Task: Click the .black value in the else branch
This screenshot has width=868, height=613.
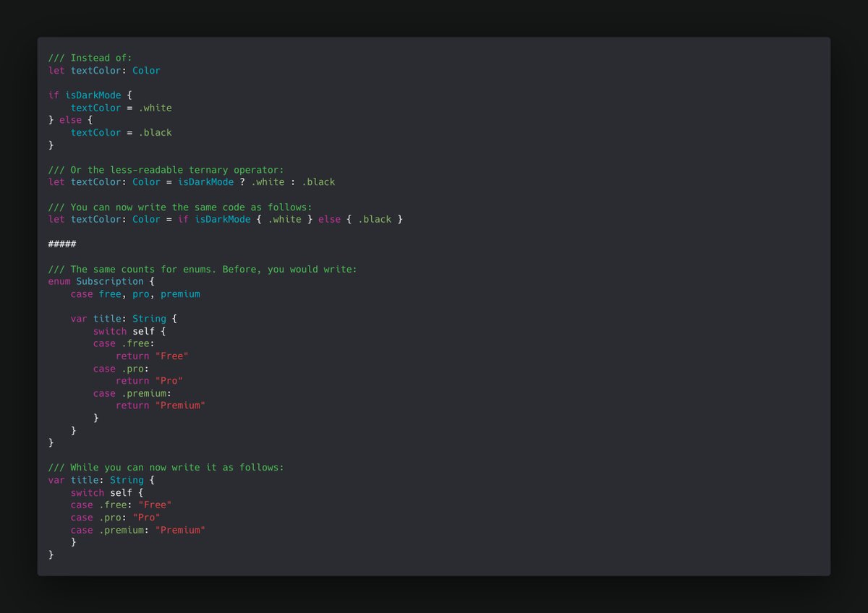Action: [x=156, y=132]
